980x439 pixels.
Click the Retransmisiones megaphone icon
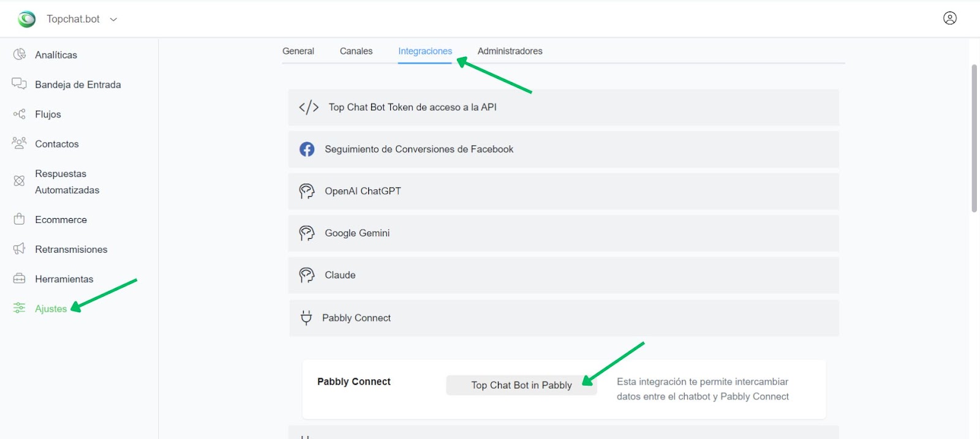[x=20, y=249]
